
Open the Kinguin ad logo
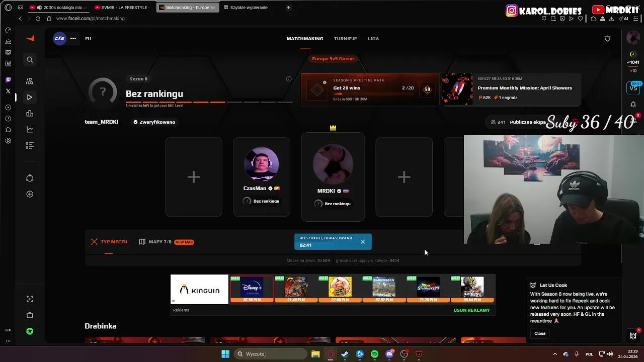(x=199, y=290)
